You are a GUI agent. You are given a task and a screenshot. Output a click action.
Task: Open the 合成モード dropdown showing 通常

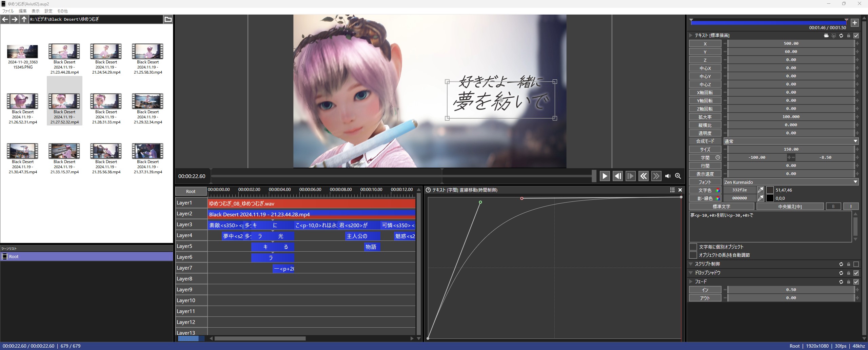790,141
